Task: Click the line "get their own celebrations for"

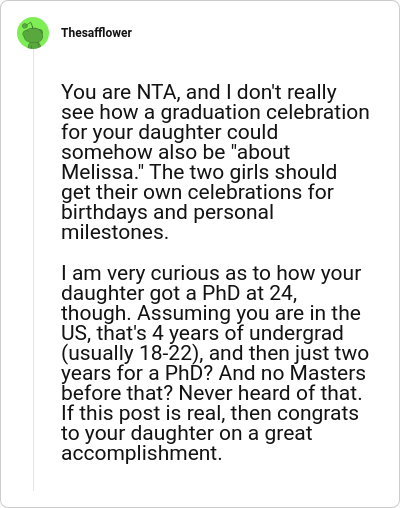Action: (197, 192)
